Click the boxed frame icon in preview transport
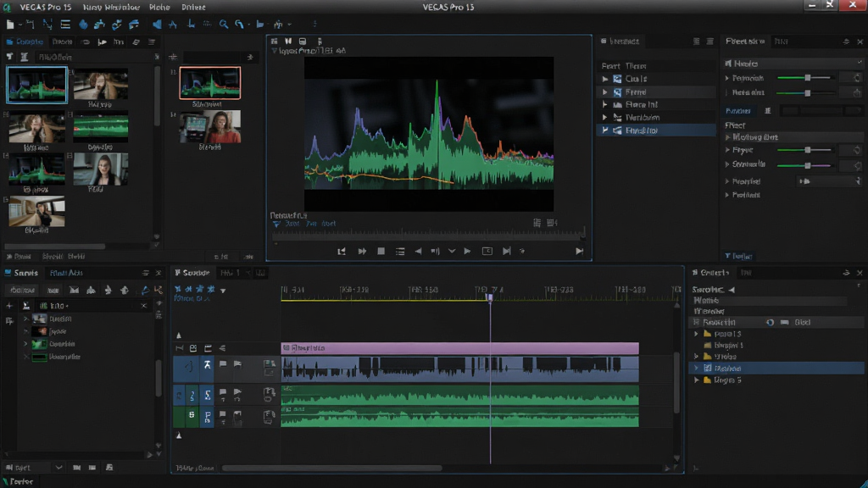 [x=487, y=251]
